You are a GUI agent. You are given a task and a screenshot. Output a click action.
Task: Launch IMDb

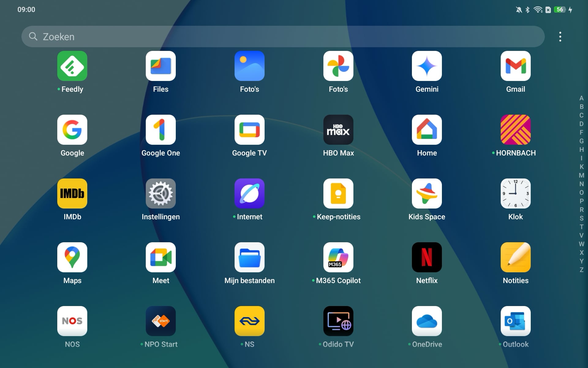[x=72, y=194]
